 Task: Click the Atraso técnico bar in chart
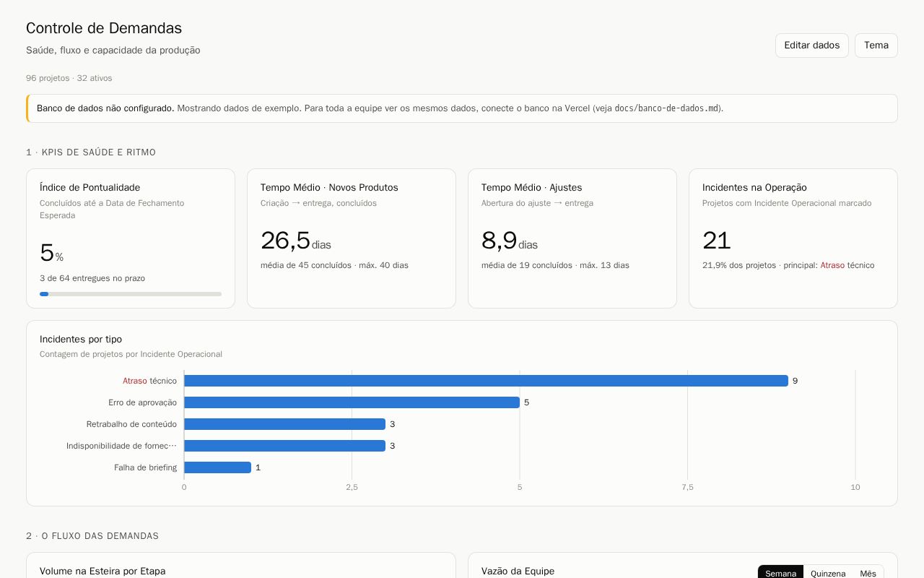(486, 381)
